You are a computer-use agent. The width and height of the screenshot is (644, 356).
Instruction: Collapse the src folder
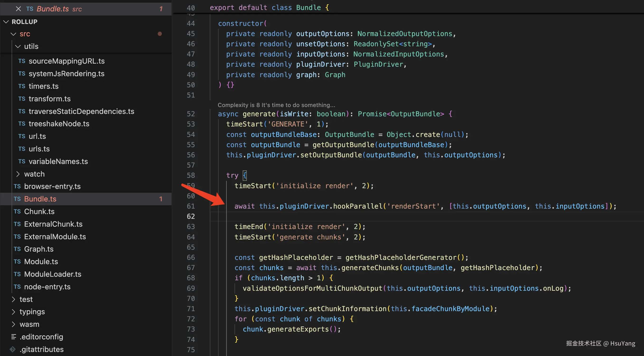(14, 34)
